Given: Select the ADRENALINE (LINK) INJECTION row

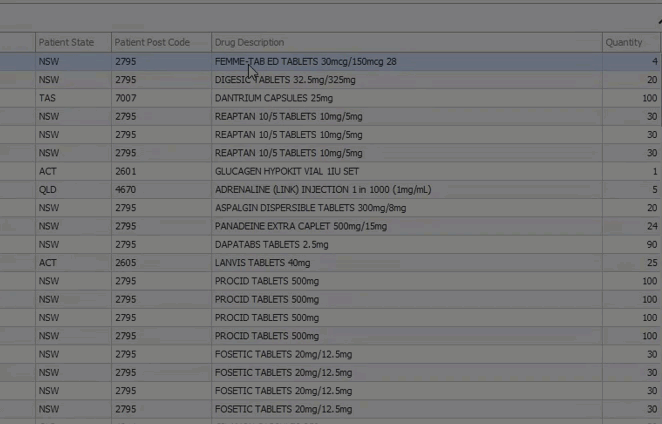Looking at the screenshot, I should click(x=330, y=190).
